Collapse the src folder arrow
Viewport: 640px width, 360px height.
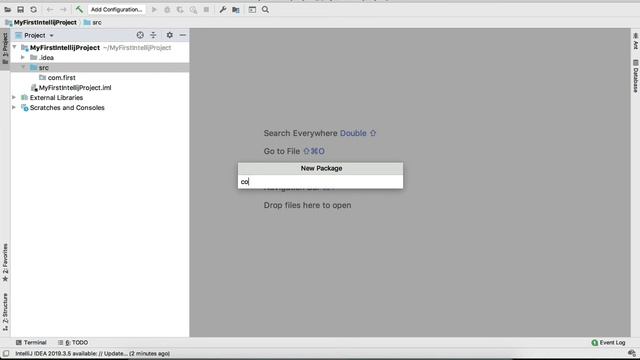point(23,67)
